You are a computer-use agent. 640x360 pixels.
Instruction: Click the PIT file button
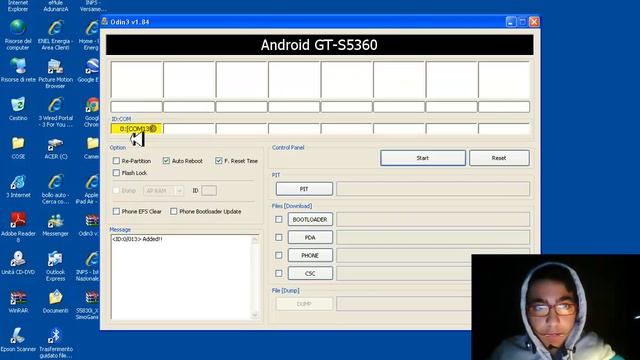click(x=304, y=189)
